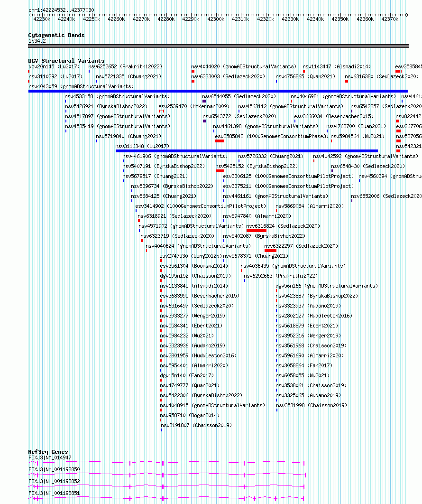The image size is (422, 504).
Task: Open nsv6548430 (Sedlazeck2020) variant
Action: pos(368,166)
